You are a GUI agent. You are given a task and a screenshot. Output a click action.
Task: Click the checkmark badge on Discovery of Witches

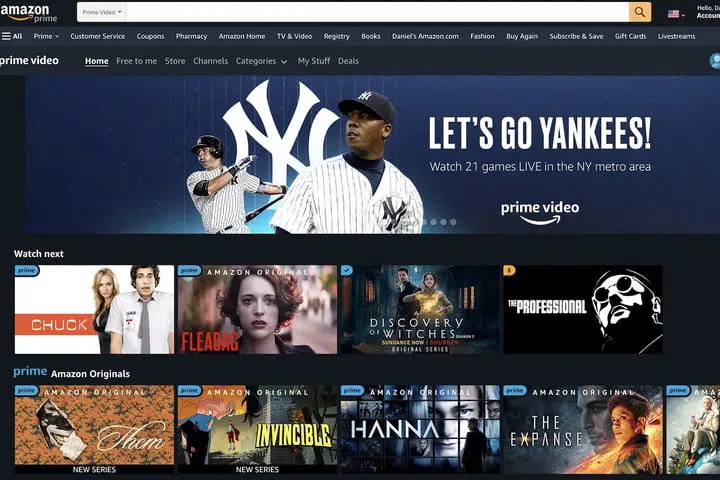click(x=347, y=271)
